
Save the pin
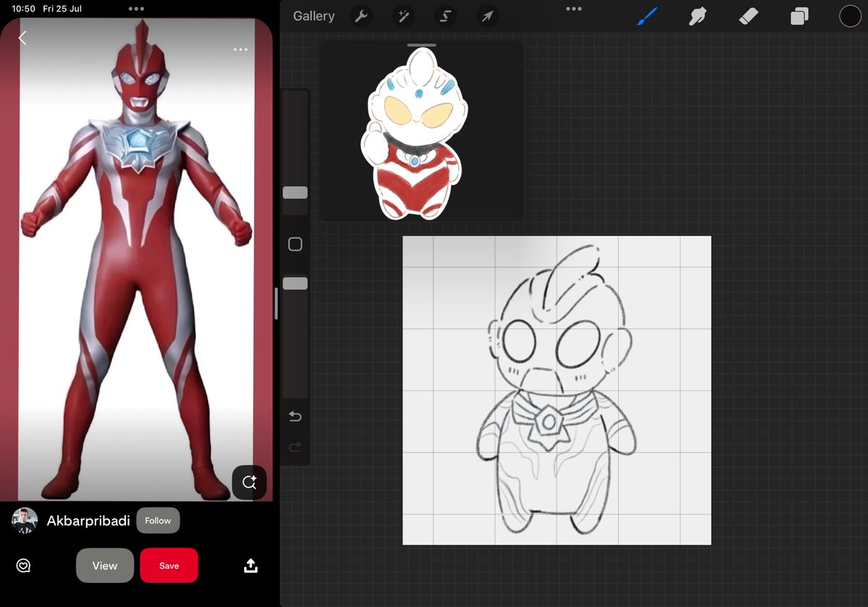click(169, 566)
